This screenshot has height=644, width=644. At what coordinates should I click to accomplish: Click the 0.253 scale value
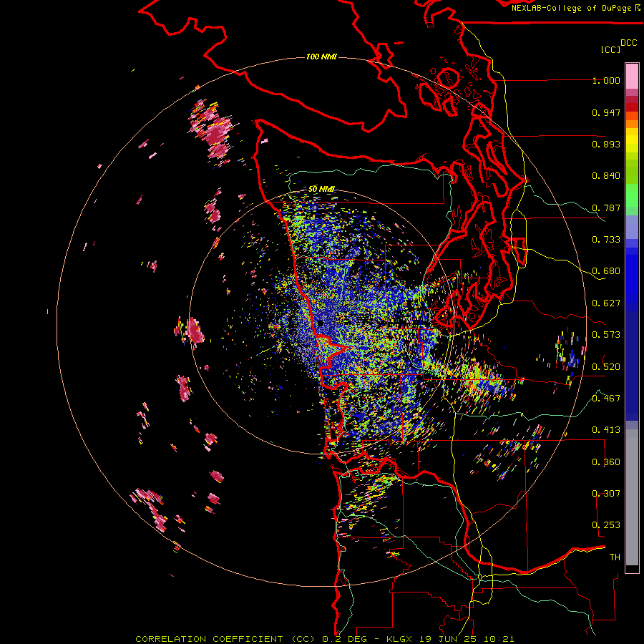point(606,525)
